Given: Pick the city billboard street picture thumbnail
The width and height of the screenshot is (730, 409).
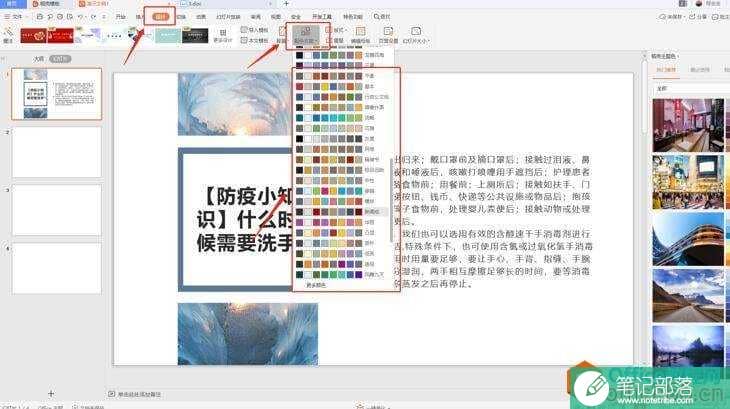Looking at the screenshot, I should pyautogui.click(x=688, y=182).
